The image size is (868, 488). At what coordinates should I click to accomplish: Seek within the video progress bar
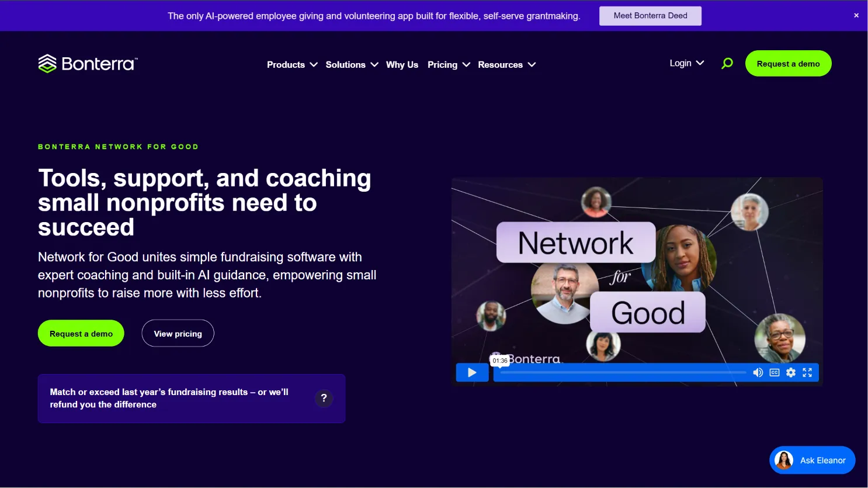click(623, 372)
